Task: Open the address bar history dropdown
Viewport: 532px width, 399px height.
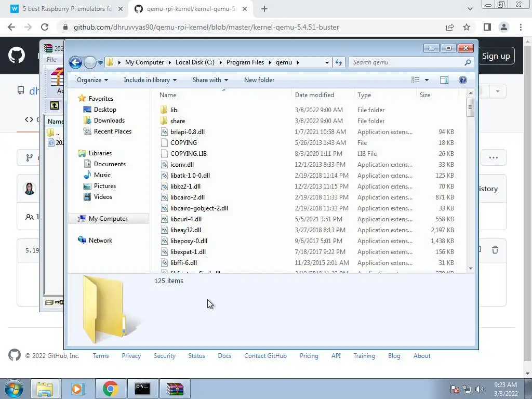Action: [327, 62]
